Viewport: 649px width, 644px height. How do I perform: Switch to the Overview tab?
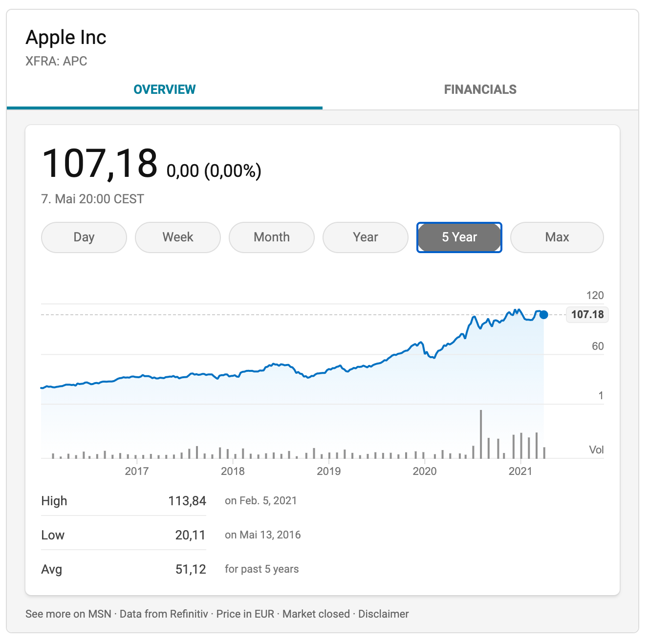pos(164,90)
